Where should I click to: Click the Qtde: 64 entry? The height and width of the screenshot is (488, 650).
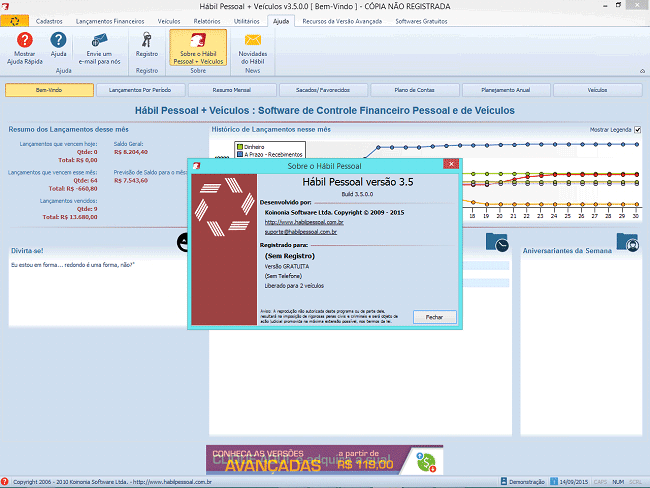click(86, 181)
